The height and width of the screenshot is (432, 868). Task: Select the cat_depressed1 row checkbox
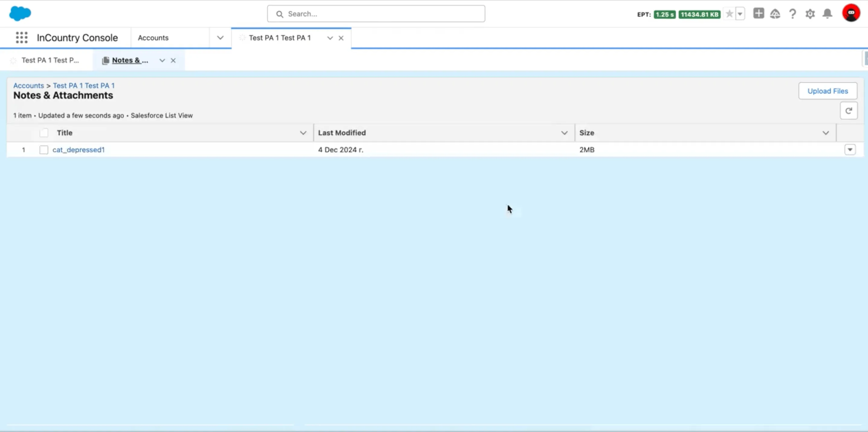(44, 150)
